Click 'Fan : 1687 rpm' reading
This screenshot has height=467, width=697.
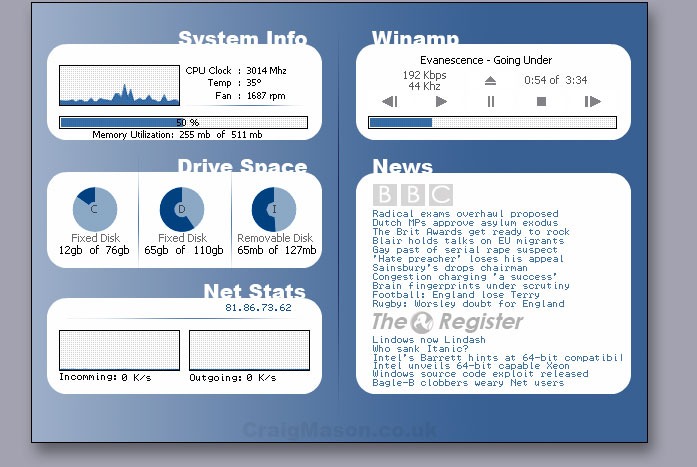(x=250, y=96)
